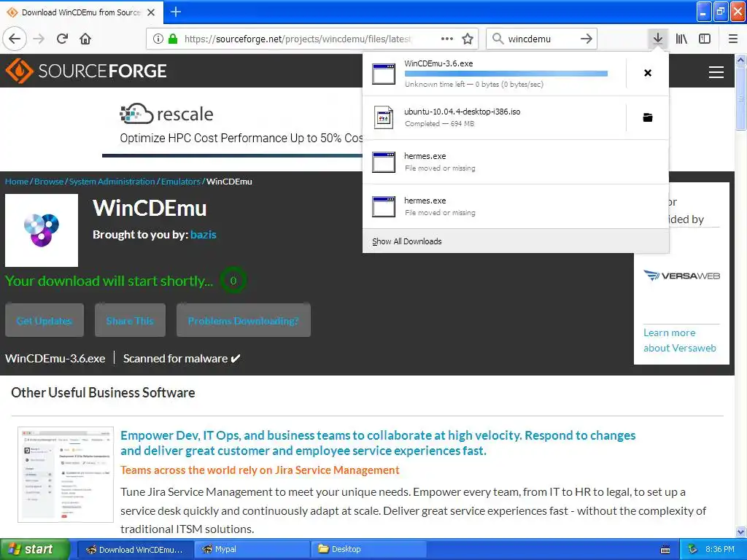This screenshot has height=560, width=747.
Task: Go back with the browser back arrow
Action: 15,39
